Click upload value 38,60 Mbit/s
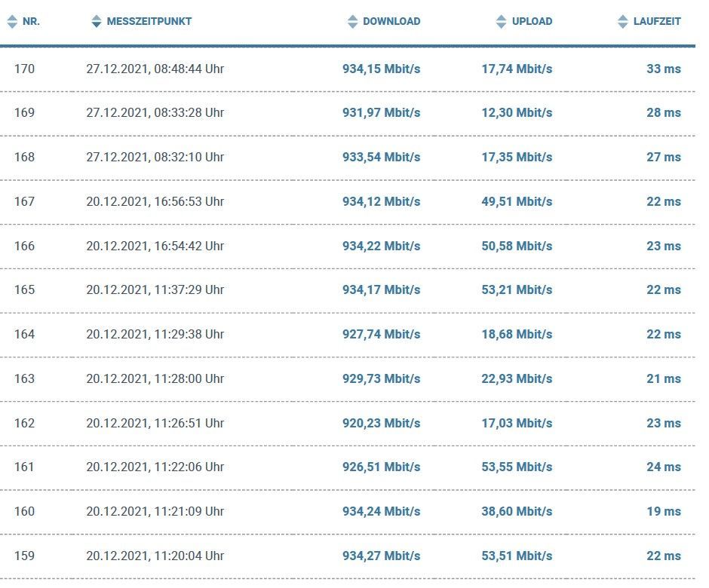Viewport: 709px width, 588px height. coord(517,511)
